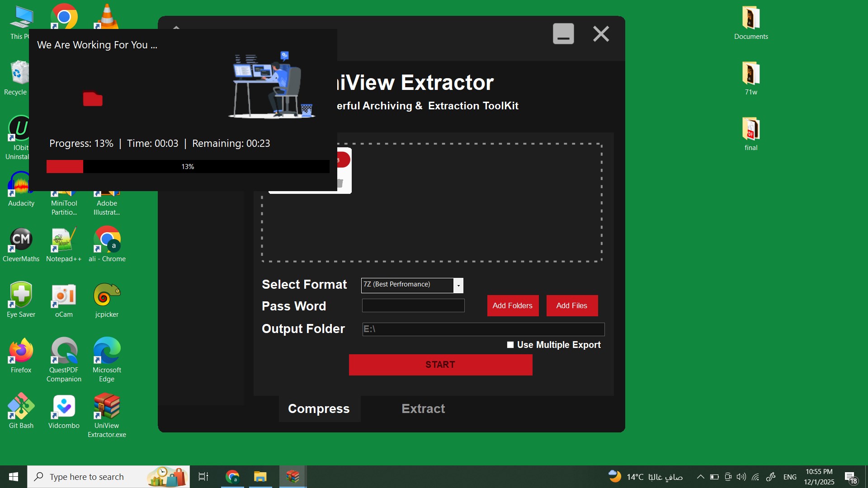
Task: Click the QuestPDF Companion icon
Action: click(64, 351)
